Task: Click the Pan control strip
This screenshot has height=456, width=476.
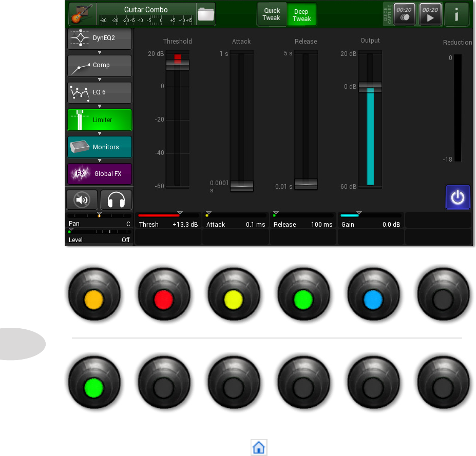Action: (99, 221)
